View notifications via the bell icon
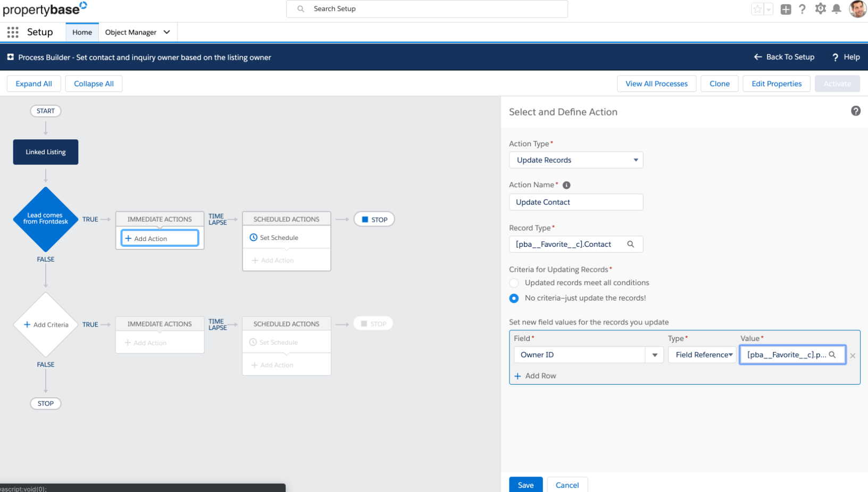 point(837,9)
